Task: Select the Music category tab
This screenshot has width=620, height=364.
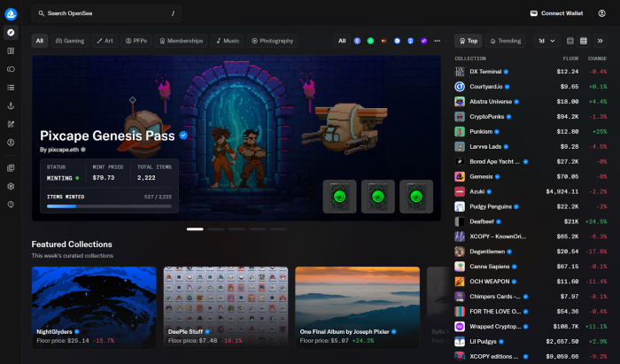Action: (228, 41)
